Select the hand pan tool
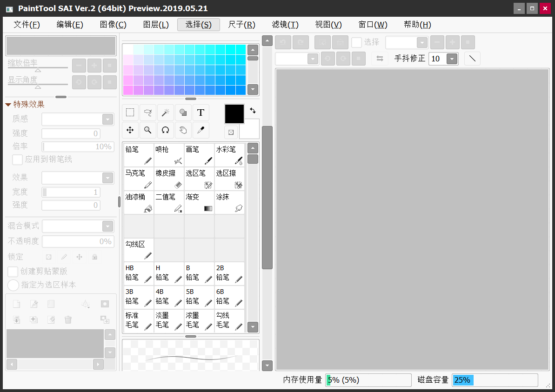 click(183, 130)
